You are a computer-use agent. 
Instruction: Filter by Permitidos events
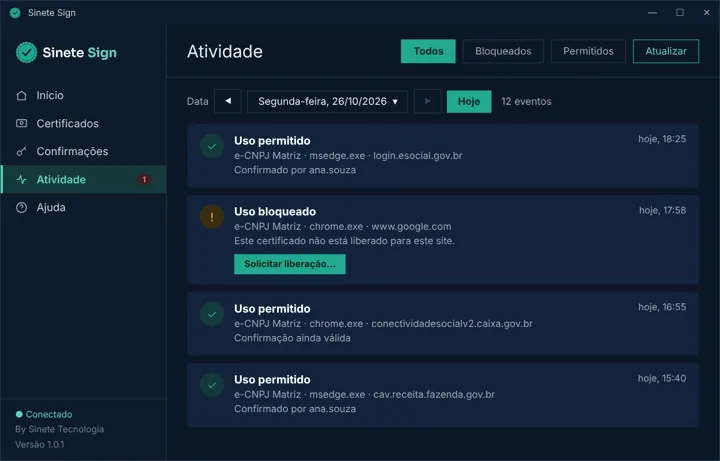pyautogui.click(x=588, y=51)
